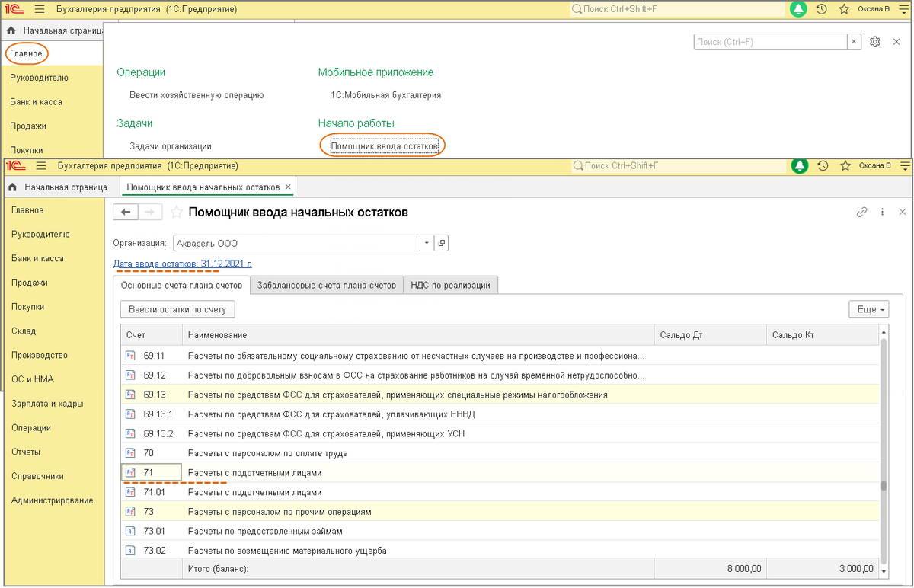
Task: Open the Еще dropdown menu
Action: point(869,309)
